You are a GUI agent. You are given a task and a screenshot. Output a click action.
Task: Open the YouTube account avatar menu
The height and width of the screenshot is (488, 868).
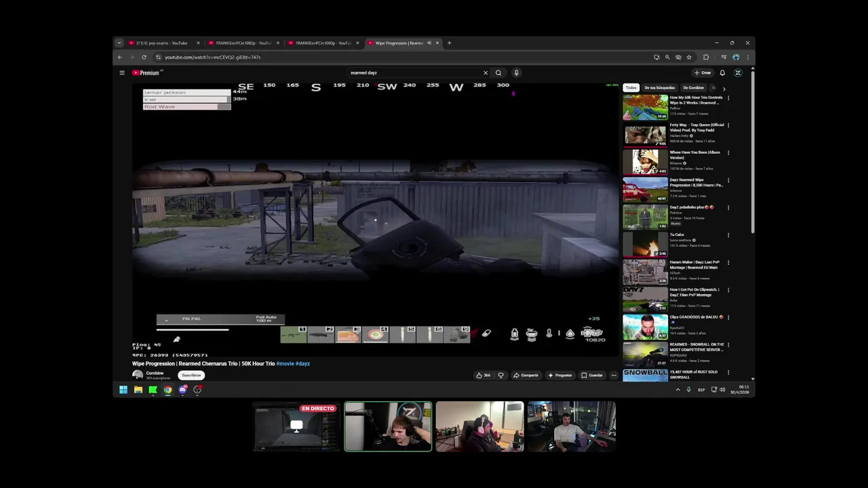pos(738,73)
